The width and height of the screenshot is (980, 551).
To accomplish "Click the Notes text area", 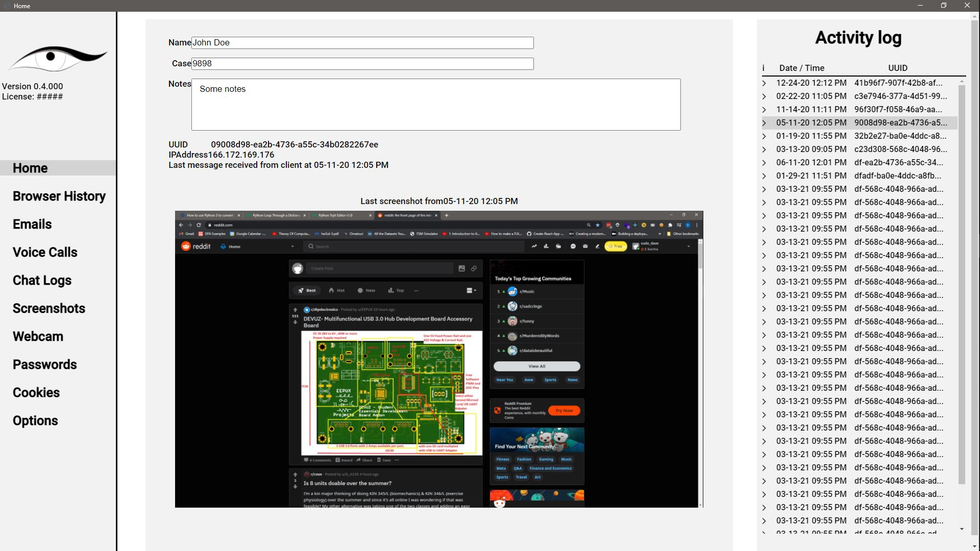I will [436, 105].
